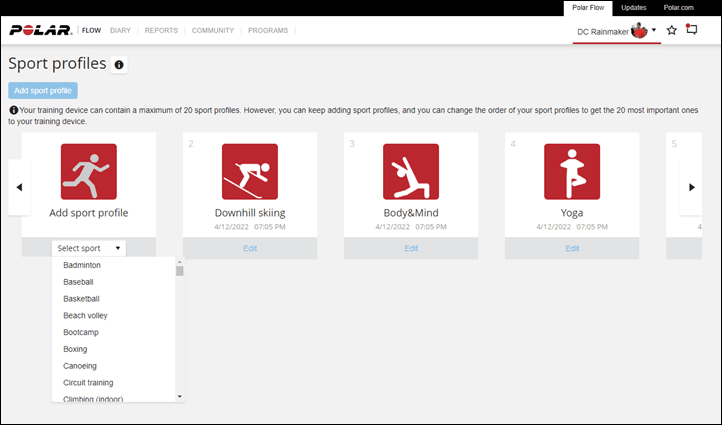Image resolution: width=722 pixels, height=425 pixels.
Task: Click the left carousel arrow
Action: click(x=19, y=187)
